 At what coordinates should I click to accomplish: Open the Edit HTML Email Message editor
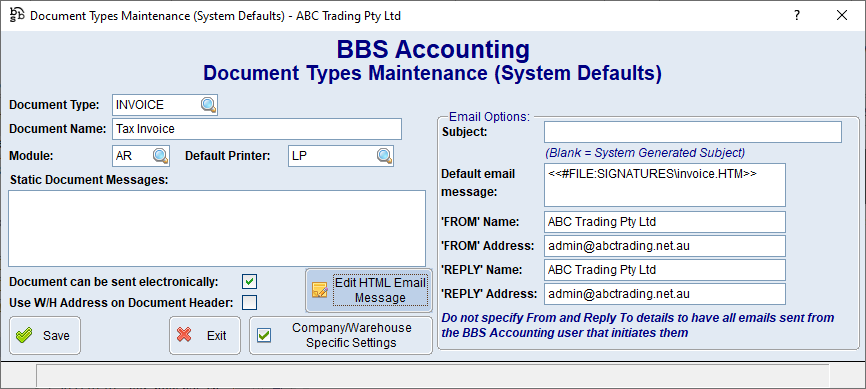tap(369, 291)
